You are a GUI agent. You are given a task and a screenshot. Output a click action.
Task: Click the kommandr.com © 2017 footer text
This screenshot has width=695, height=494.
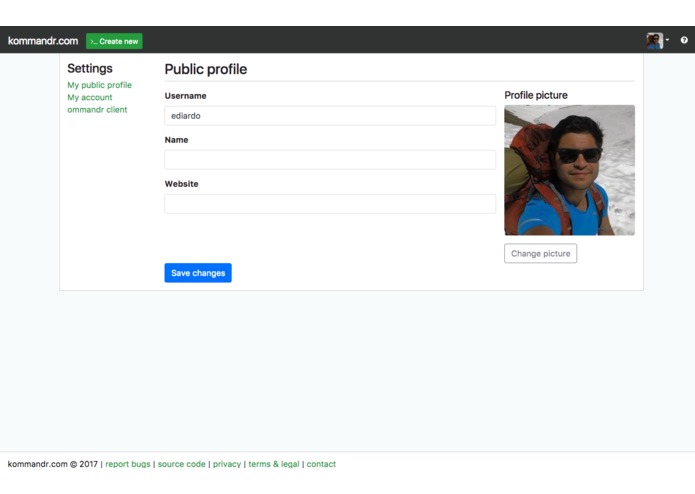pos(53,464)
